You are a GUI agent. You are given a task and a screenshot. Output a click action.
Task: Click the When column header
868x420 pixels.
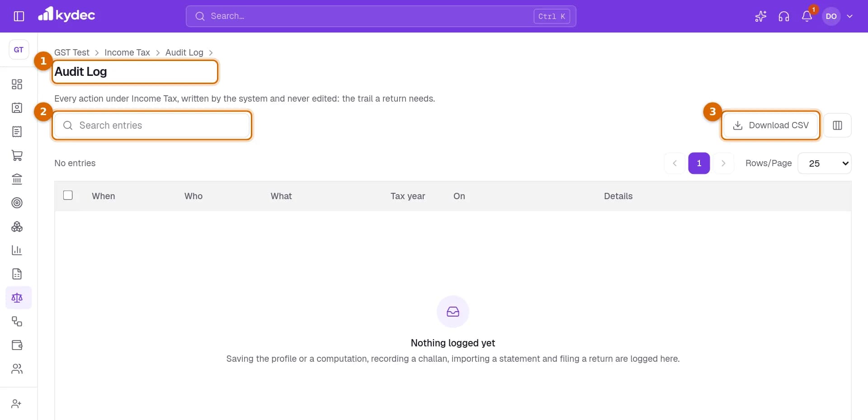click(104, 196)
